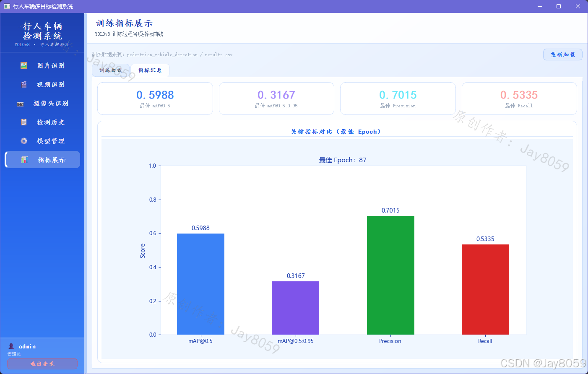
Task: Click the 0.5988 best mAP@0.5 card
Action: point(155,99)
